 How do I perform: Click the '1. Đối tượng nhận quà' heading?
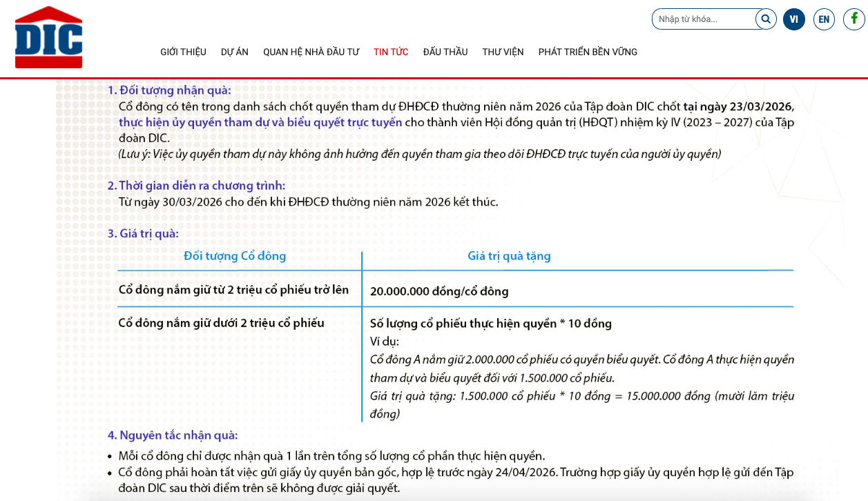169,90
